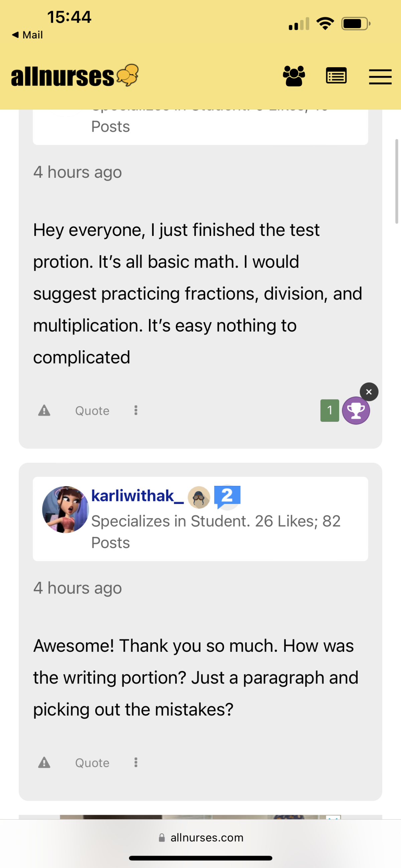Quote the basic math post
Image resolution: width=401 pixels, height=868 pixels.
tap(92, 411)
